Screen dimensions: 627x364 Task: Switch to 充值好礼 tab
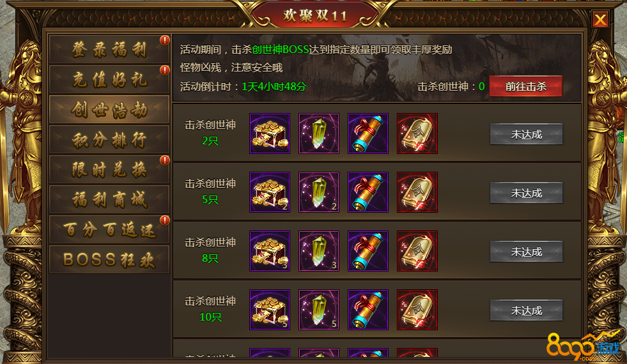[109, 80]
